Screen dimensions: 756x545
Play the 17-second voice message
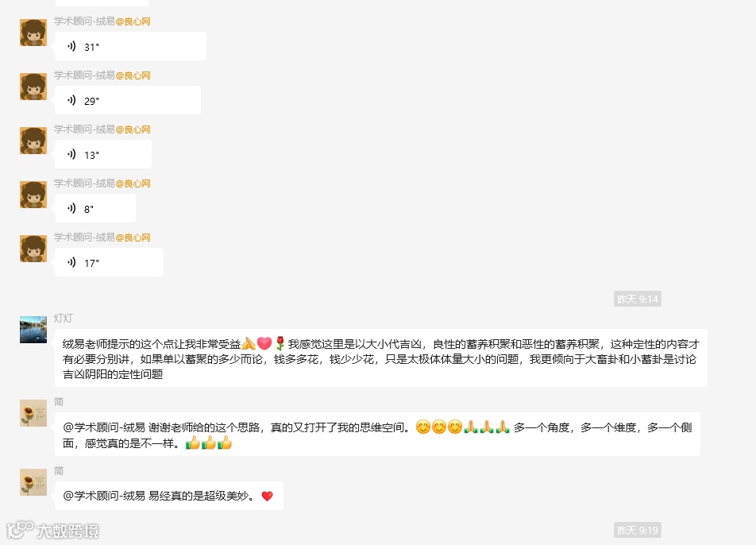pos(109,262)
